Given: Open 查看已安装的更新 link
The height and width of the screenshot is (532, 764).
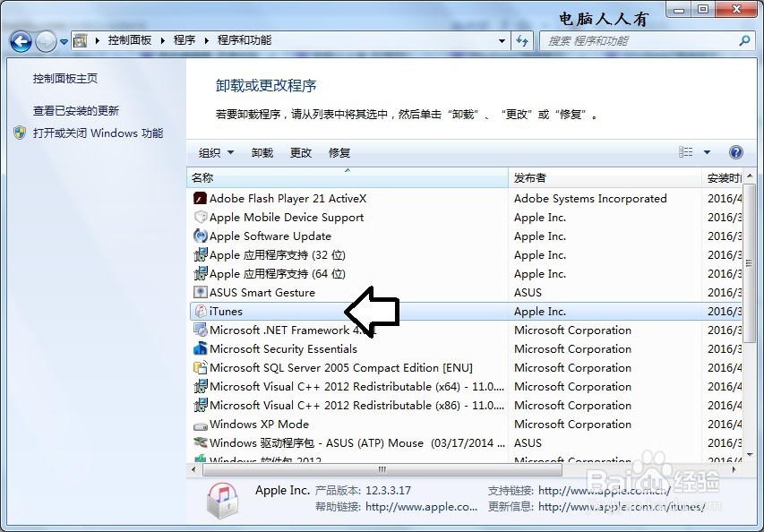Looking at the screenshot, I should coord(76,110).
